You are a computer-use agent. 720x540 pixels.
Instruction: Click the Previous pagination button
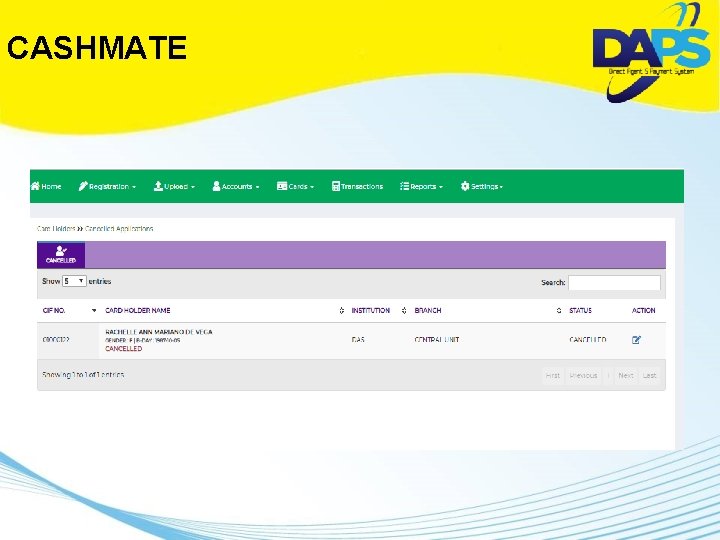583,376
